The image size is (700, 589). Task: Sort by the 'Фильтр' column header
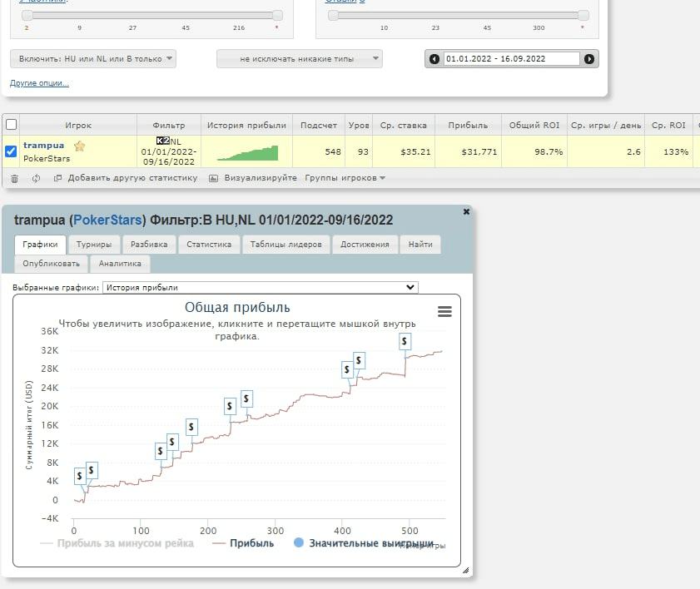pyautogui.click(x=169, y=126)
